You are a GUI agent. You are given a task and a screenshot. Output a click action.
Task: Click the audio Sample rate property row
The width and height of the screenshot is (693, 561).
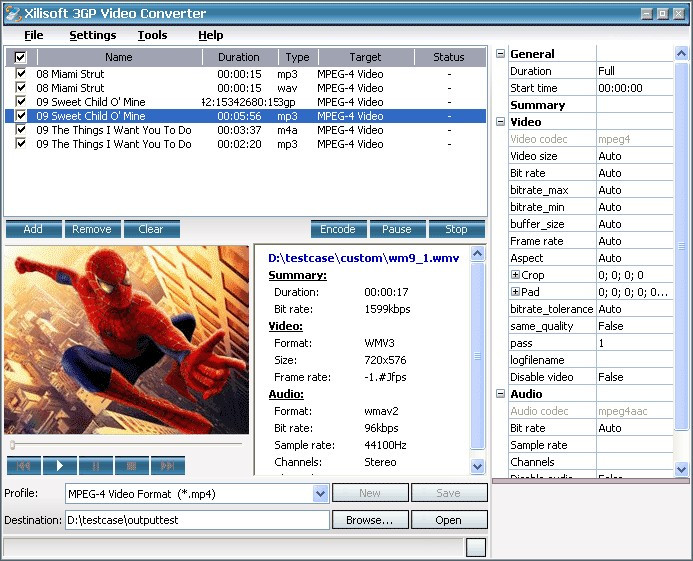(591, 445)
